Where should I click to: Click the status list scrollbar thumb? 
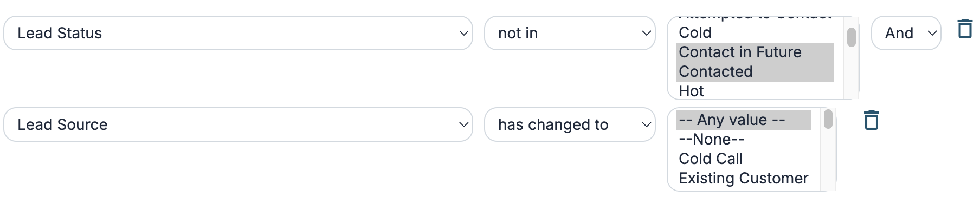[x=852, y=37]
